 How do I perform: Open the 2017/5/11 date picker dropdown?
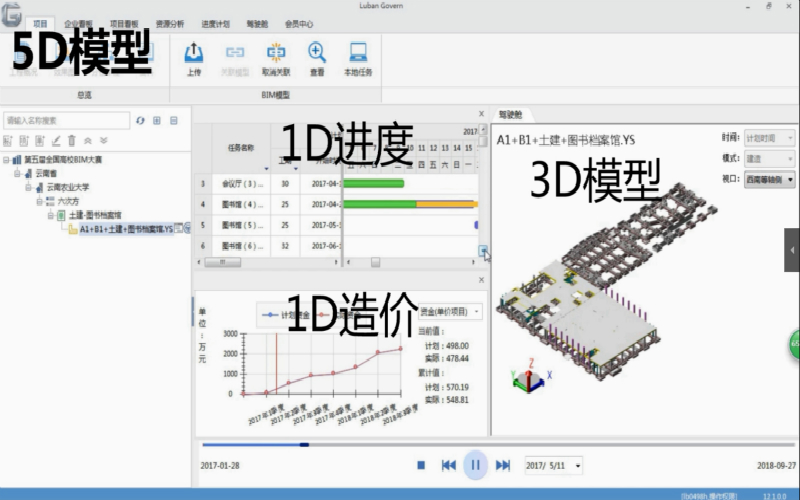(x=578, y=465)
